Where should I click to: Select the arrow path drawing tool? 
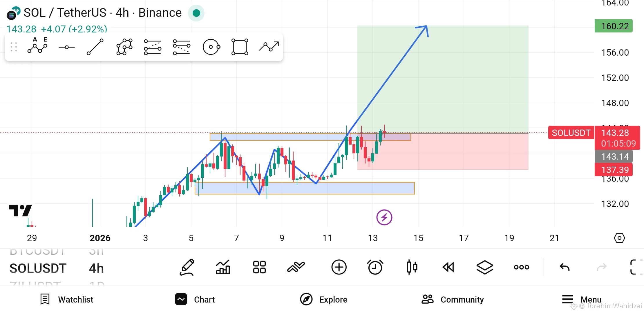pos(269,46)
